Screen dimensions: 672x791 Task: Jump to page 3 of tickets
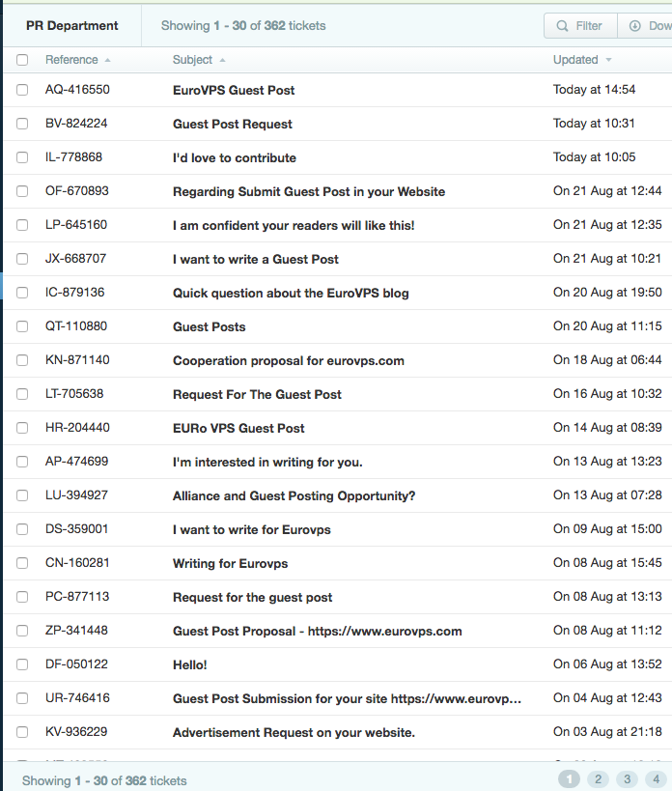[x=628, y=779]
